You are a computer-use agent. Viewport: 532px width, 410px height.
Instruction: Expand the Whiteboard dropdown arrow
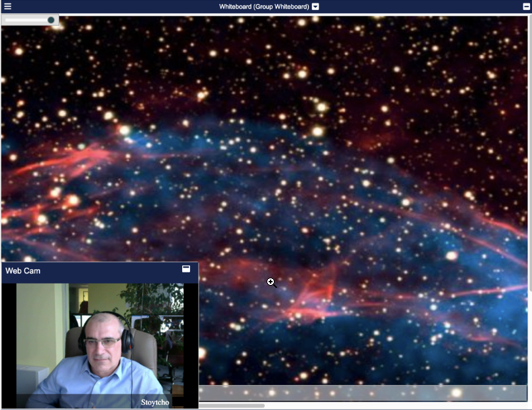(316, 7)
